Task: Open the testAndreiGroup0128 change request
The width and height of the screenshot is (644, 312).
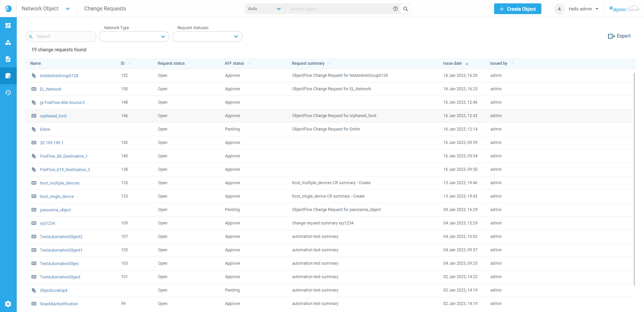Action: (59, 76)
